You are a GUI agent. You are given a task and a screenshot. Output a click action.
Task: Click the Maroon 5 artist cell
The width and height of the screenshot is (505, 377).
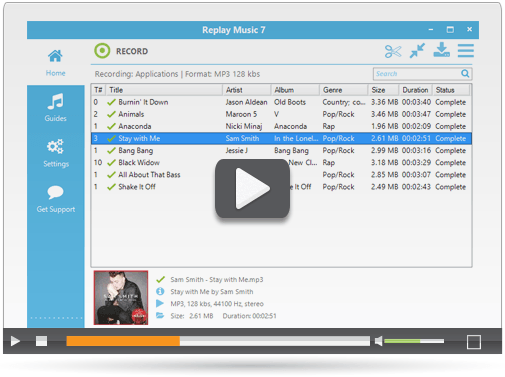point(241,114)
